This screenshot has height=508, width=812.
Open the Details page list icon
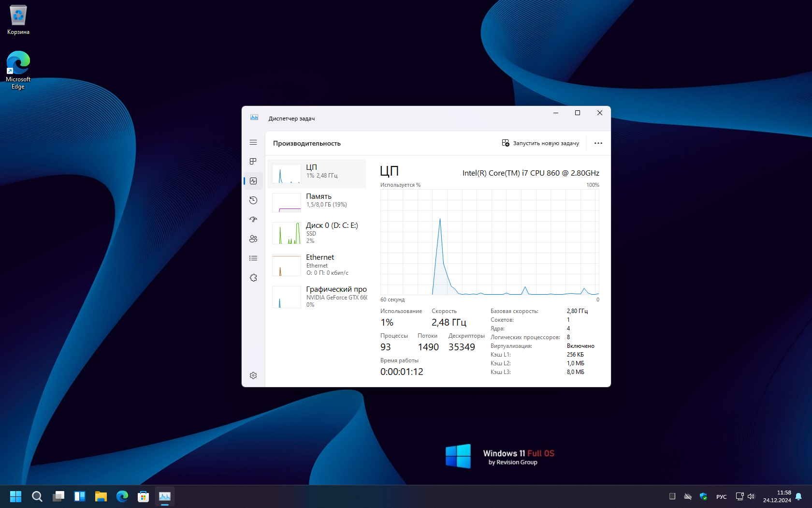pos(253,258)
